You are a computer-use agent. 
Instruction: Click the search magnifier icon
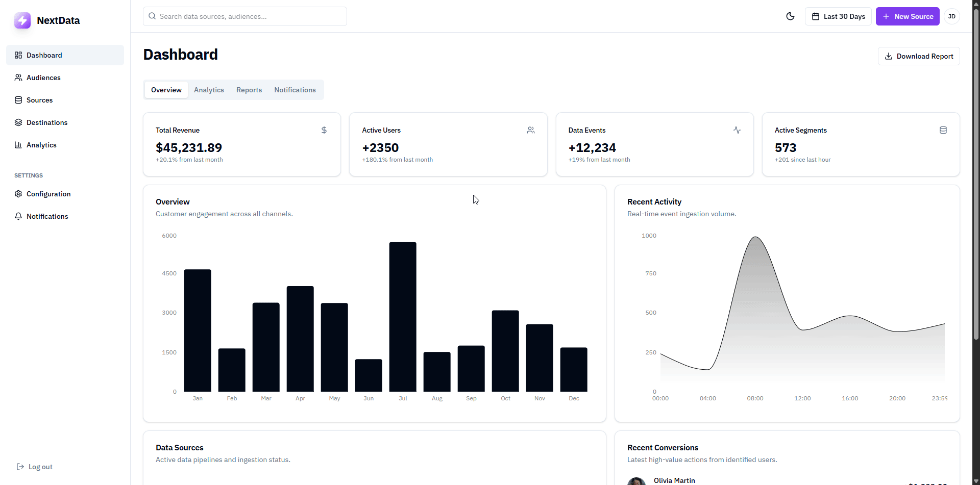click(152, 16)
